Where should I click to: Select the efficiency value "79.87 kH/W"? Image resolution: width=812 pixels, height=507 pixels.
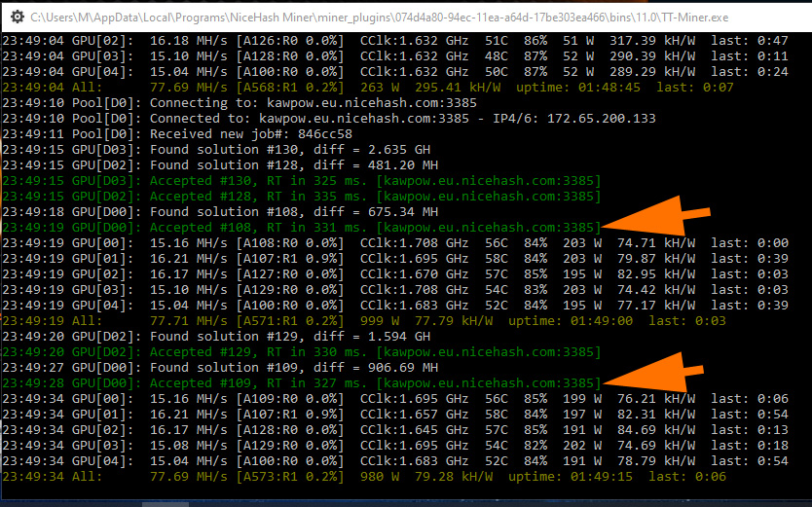tap(656, 258)
